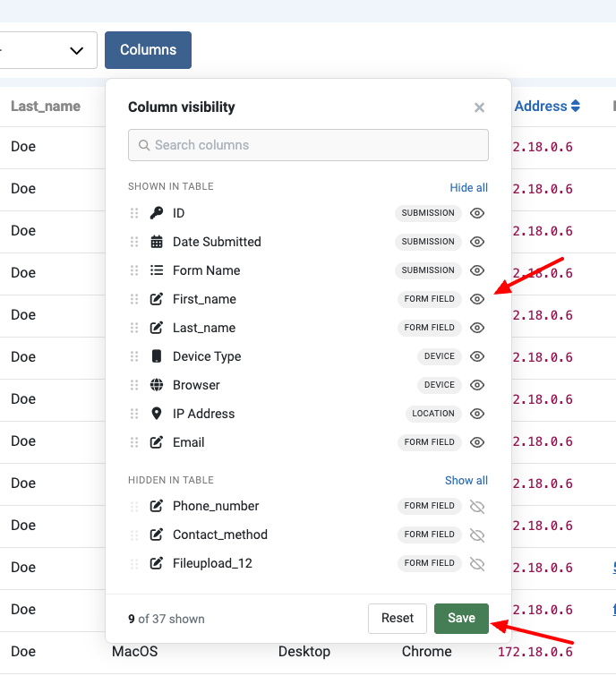Click the drag handle for IP Address
The height and width of the screenshot is (676, 616).
134,414
